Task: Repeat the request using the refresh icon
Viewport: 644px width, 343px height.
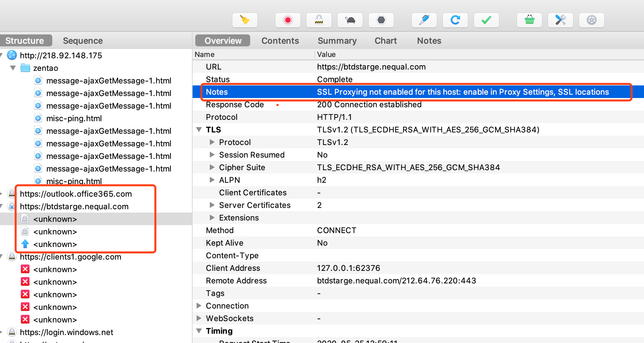Action: click(455, 20)
